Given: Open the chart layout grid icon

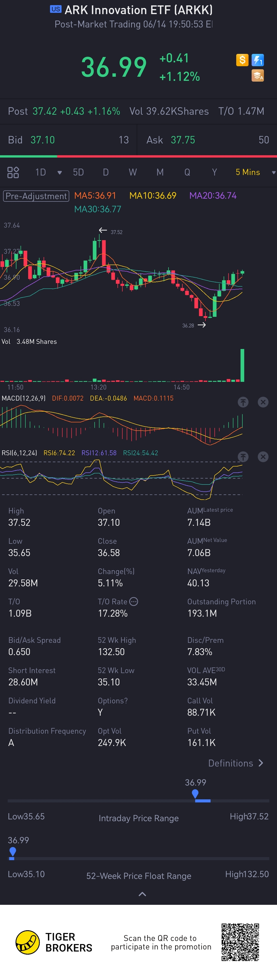Looking at the screenshot, I should pos(13,172).
